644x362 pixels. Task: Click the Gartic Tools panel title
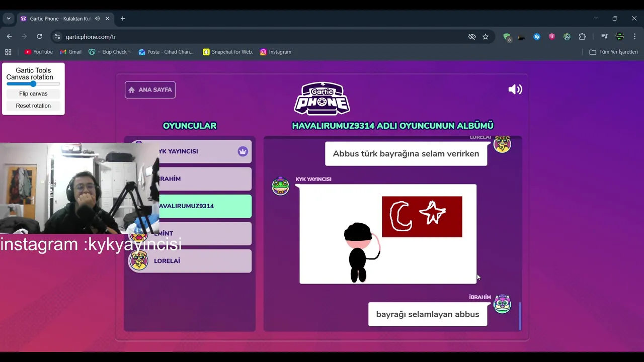click(33, 70)
